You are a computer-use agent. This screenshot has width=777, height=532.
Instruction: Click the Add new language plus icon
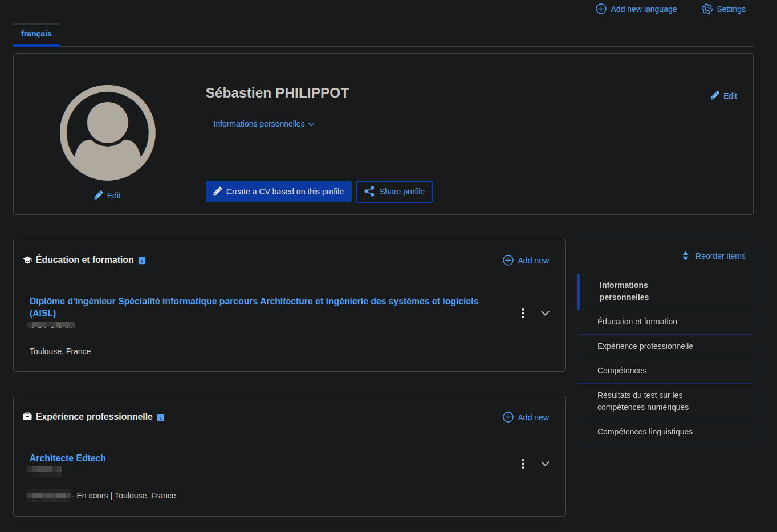[x=601, y=9]
